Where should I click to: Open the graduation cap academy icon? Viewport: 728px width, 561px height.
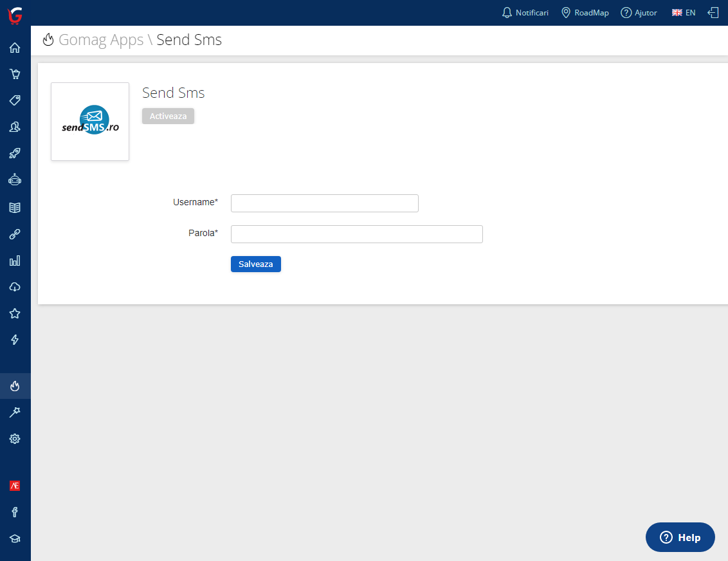[15, 538]
